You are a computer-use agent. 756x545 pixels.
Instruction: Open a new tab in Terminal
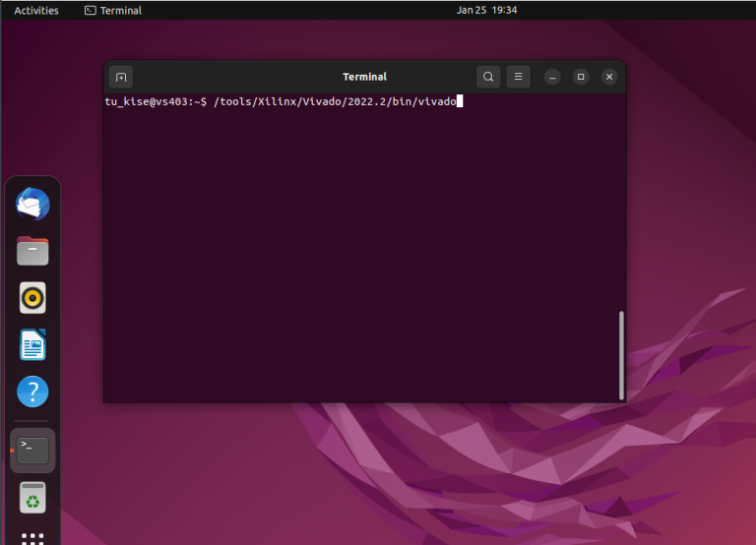[120, 77]
